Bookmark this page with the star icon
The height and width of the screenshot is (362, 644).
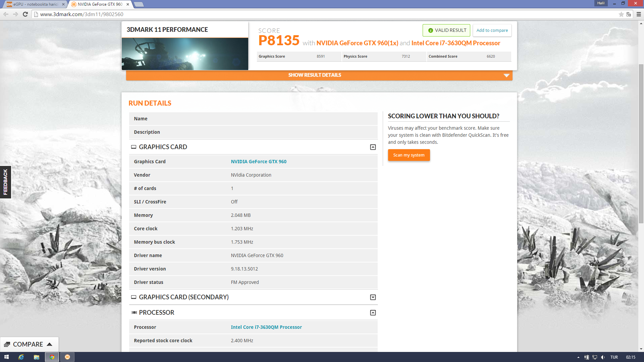point(621,14)
